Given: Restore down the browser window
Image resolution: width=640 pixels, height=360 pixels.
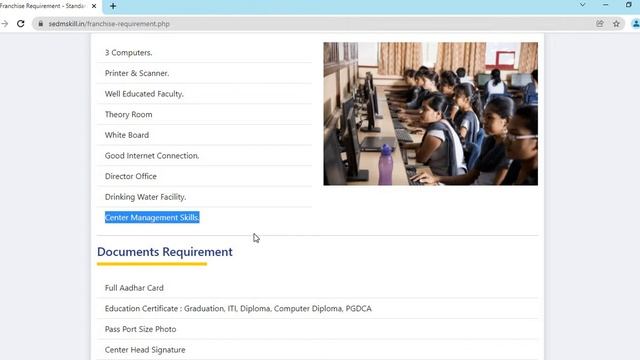Looking at the screenshot, I should pyautogui.click(x=629, y=5).
